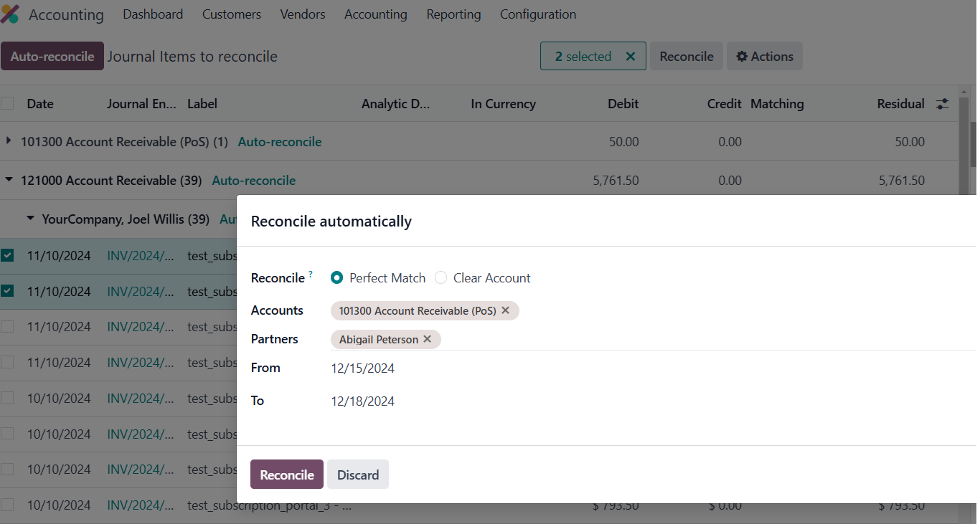Viewport: 980px width, 524px height.
Task: Click the Auto-reconcile button at top left
Action: click(x=52, y=57)
